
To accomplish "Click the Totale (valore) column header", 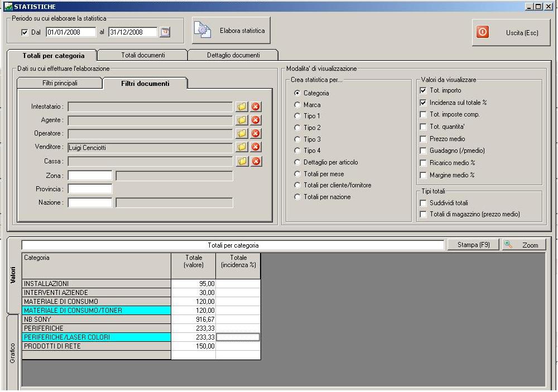I will (193, 266).
